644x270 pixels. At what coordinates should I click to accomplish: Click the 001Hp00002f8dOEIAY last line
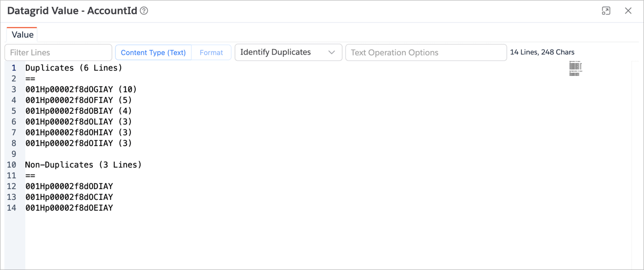click(69, 208)
